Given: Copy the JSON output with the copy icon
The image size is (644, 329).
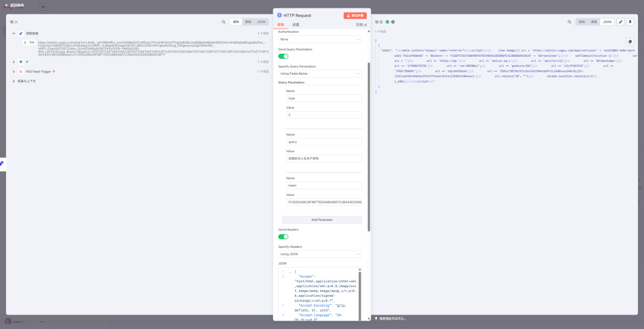Looking at the screenshot, I should [630, 42].
